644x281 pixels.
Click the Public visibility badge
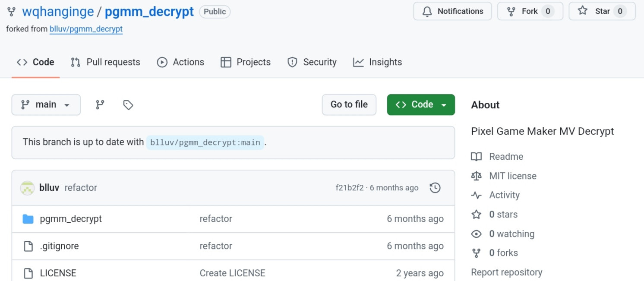(215, 12)
